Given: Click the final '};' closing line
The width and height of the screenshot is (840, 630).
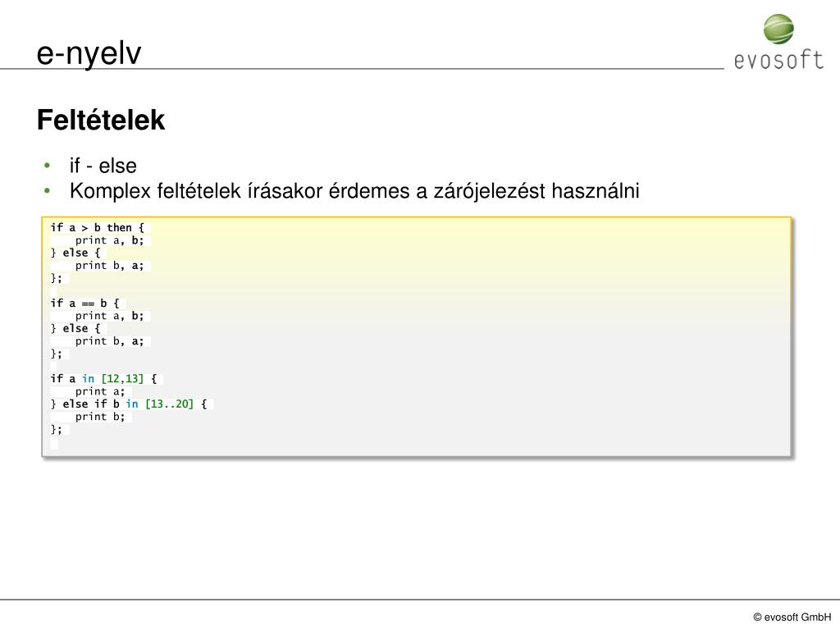Looking at the screenshot, I should [x=57, y=429].
